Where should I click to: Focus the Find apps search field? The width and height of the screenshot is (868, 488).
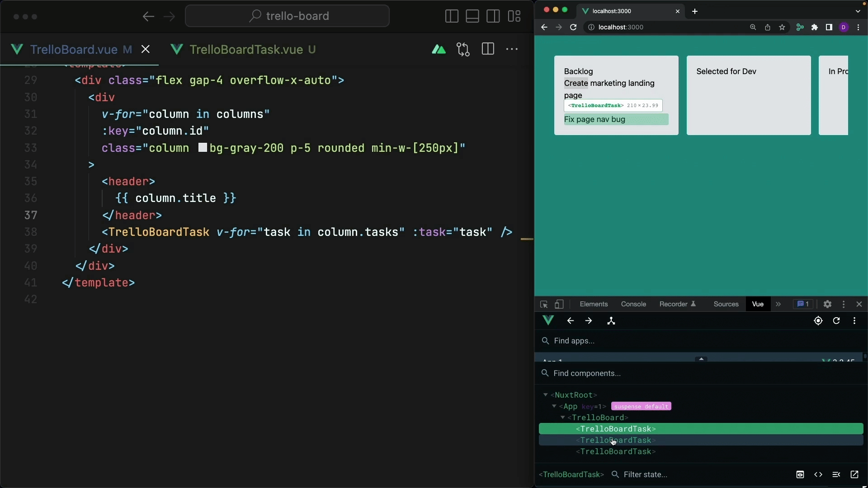pos(701,341)
